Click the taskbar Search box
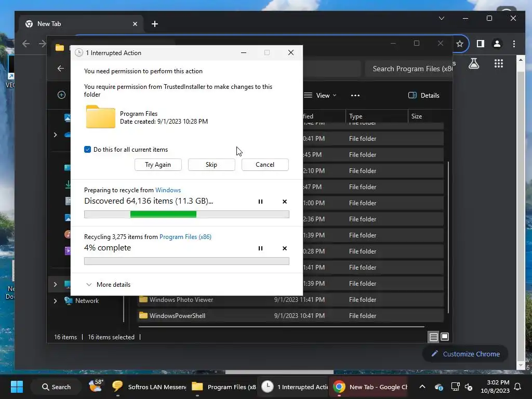Viewport: 532px width, 399px height. pyautogui.click(x=56, y=387)
